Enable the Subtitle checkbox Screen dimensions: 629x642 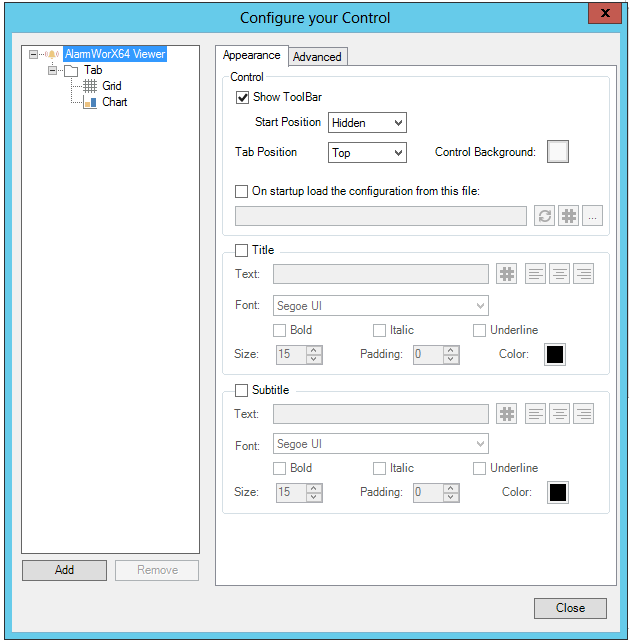coord(242,390)
